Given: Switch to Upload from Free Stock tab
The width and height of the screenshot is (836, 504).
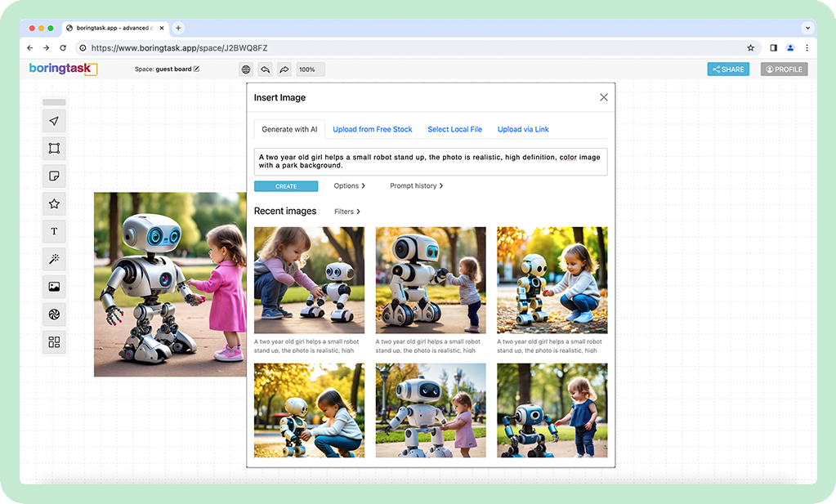Looking at the screenshot, I should (x=372, y=129).
